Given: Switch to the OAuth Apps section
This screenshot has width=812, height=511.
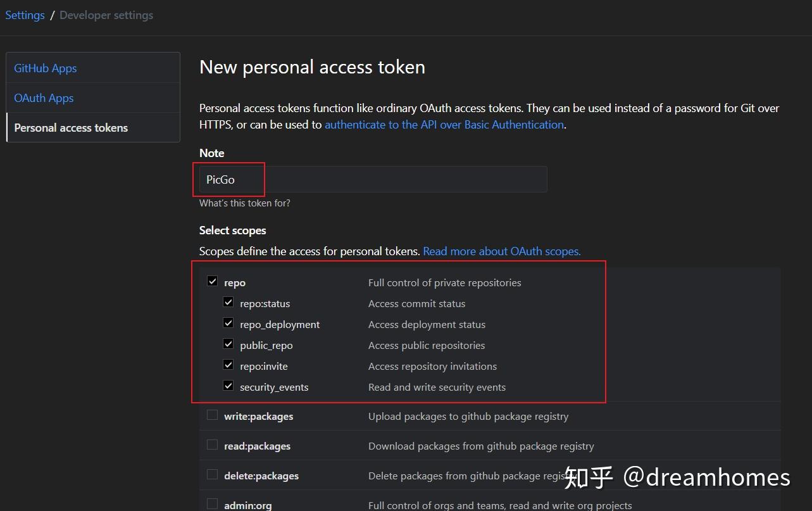Looking at the screenshot, I should pyautogui.click(x=43, y=98).
